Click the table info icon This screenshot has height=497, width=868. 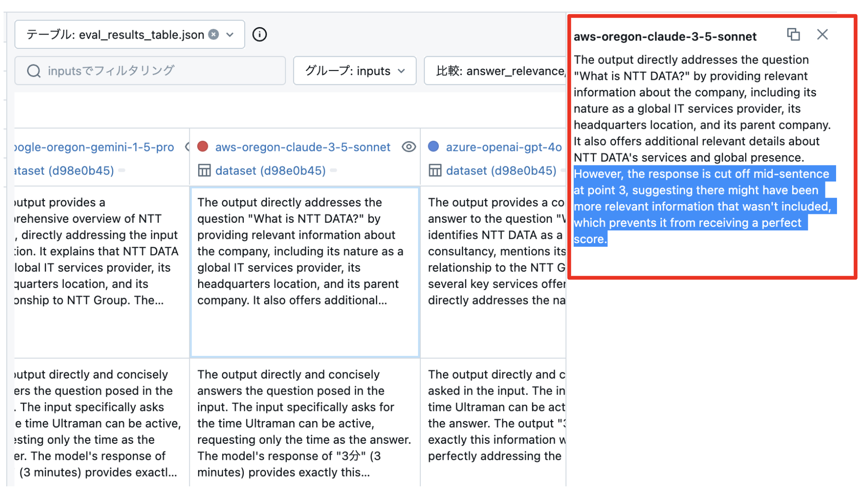click(259, 35)
